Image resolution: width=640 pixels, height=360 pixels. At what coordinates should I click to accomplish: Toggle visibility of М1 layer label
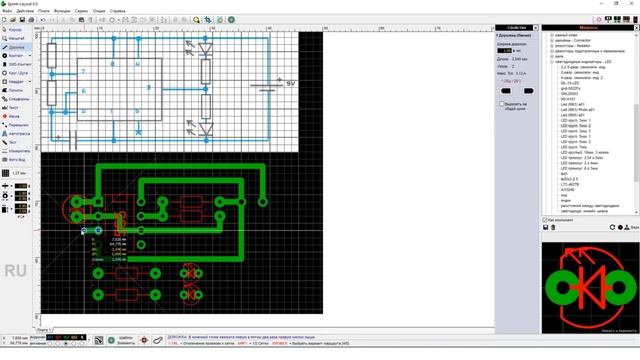pos(50,338)
